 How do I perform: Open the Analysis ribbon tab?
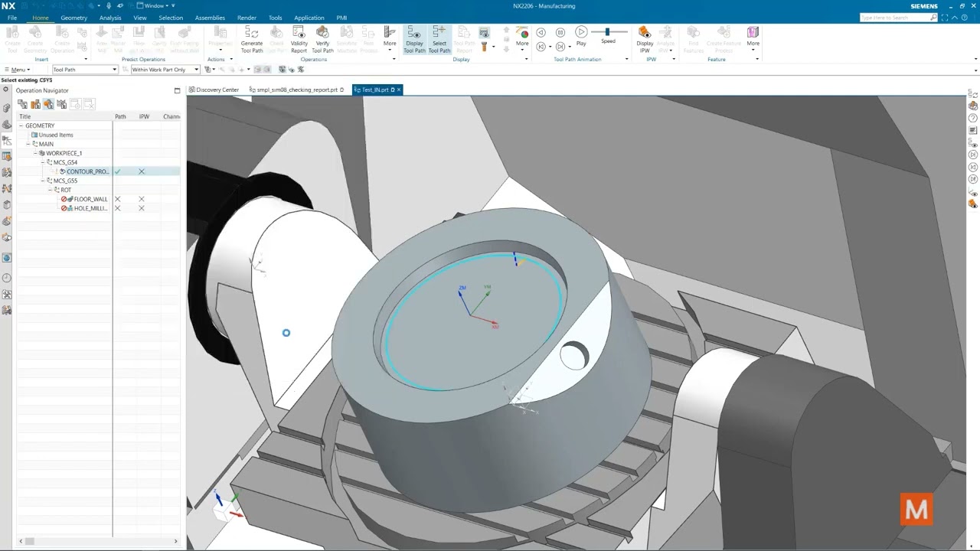(110, 18)
